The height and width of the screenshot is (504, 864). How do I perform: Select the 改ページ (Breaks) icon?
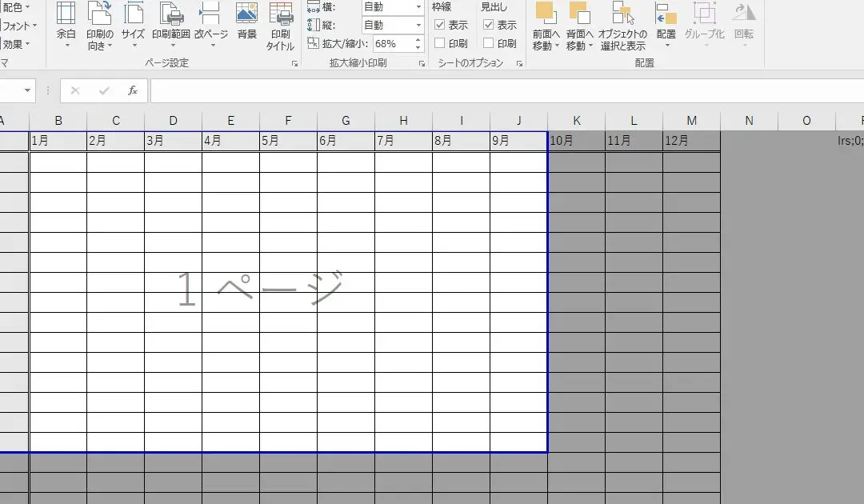210,24
